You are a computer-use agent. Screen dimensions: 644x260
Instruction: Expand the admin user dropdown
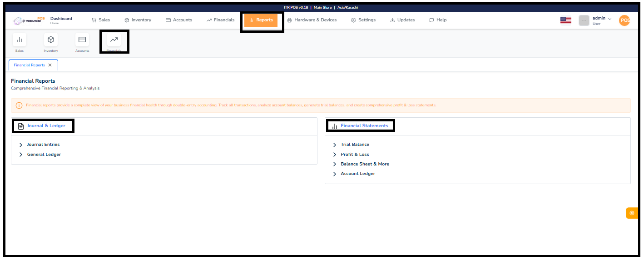pyautogui.click(x=609, y=19)
